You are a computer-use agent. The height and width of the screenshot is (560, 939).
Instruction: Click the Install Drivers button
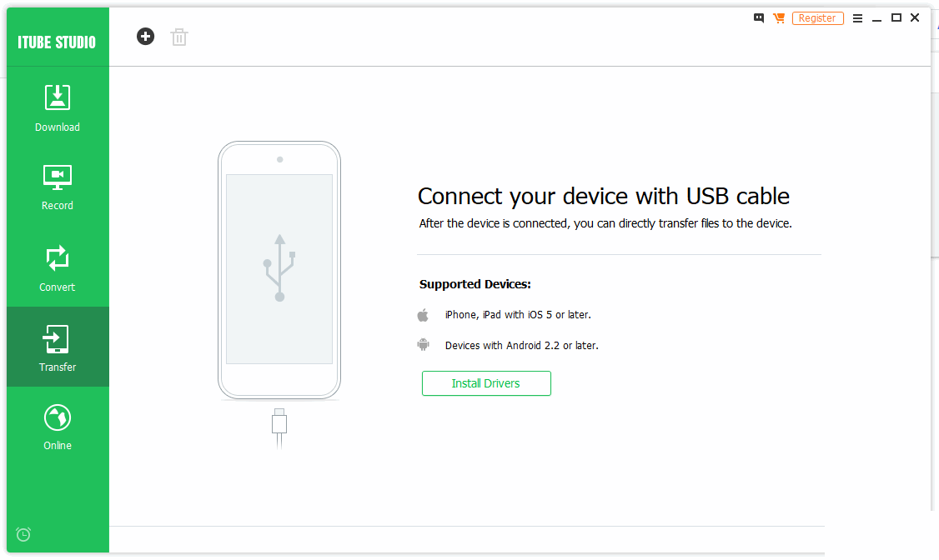[486, 383]
